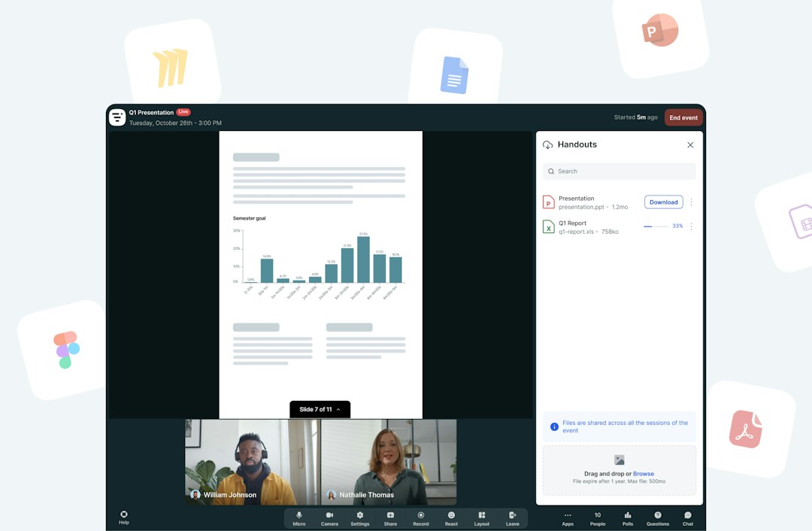Click the Q1 Report Excel file icon

tap(548, 227)
